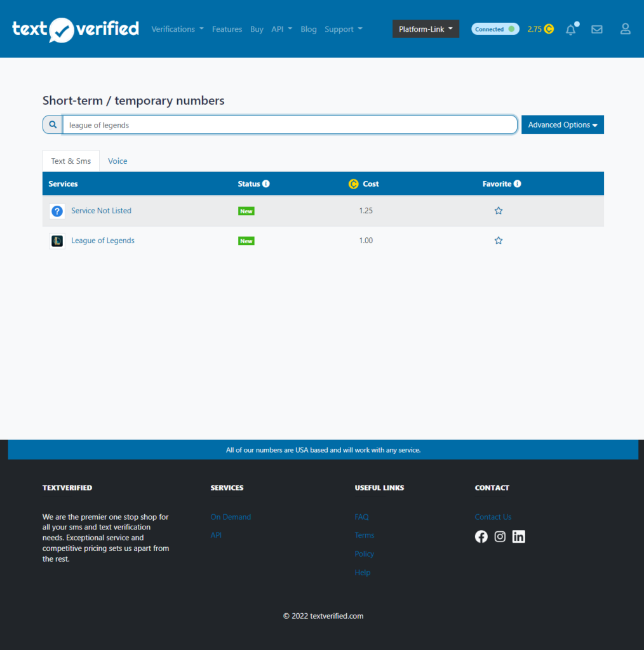This screenshot has width=644, height=650.
Task: Open the Instagram page icon
Action: [500, 536]
